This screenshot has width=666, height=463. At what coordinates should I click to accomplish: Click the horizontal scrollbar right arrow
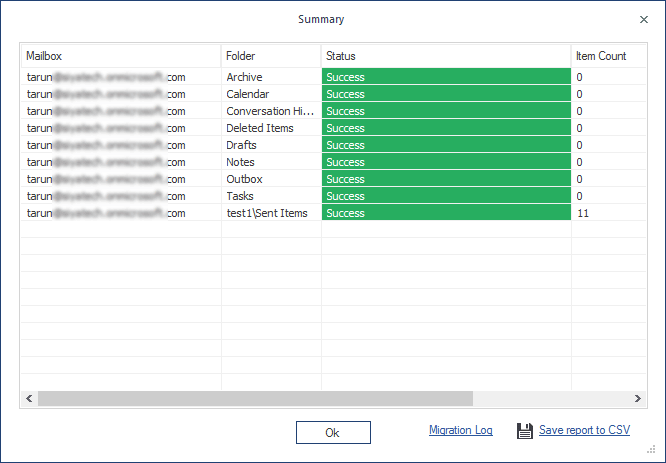[x=638, y=398]
